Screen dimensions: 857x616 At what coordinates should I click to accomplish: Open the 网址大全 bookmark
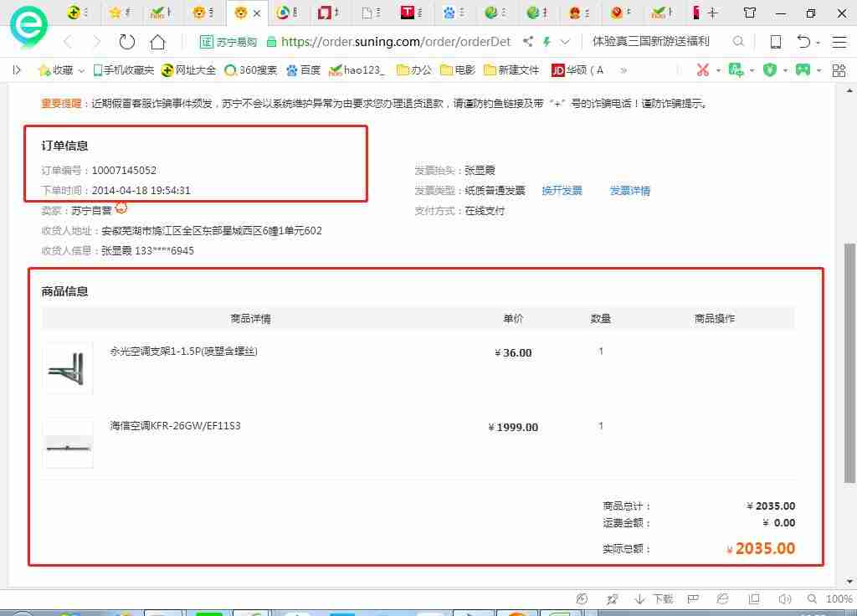[188, 70]
